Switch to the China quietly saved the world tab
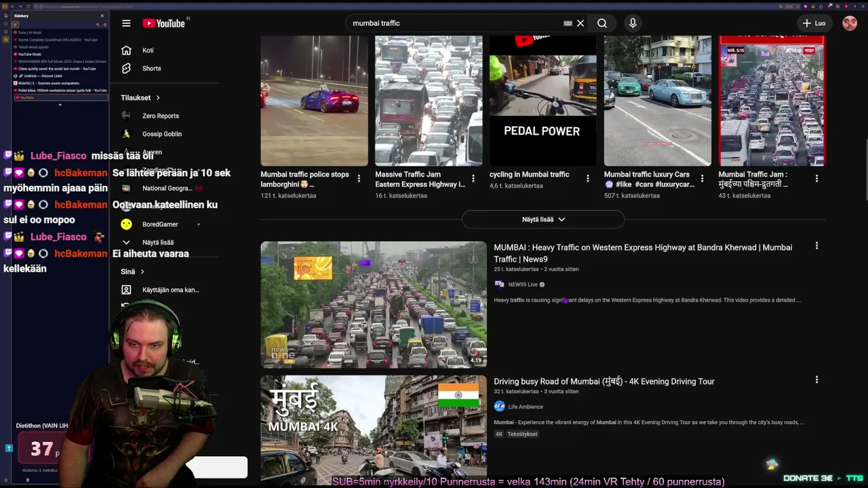 [60, 68]
